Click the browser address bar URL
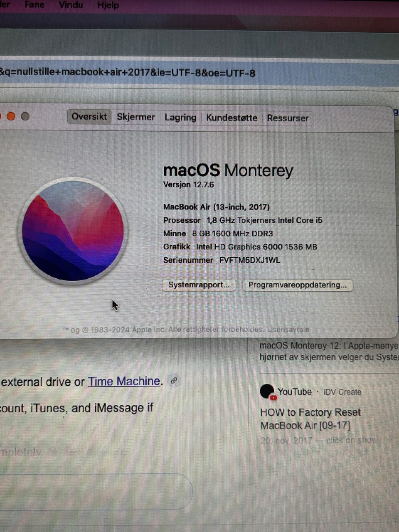This screenshot has width=399, height=532. 128,73
